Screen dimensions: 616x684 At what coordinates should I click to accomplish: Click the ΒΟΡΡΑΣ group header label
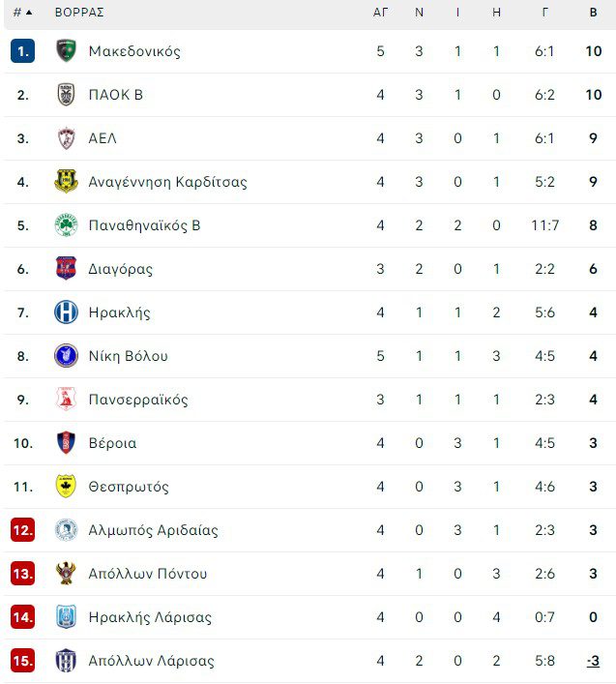[x=79, y=13]
